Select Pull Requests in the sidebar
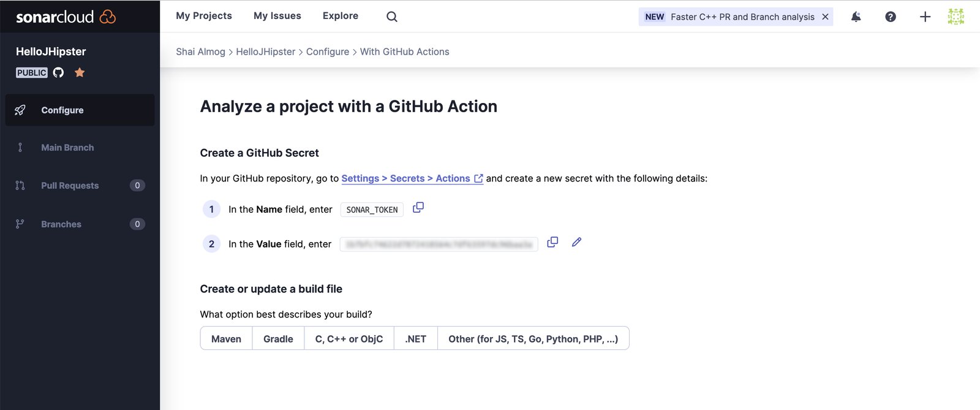 click(x=80, y=186)
